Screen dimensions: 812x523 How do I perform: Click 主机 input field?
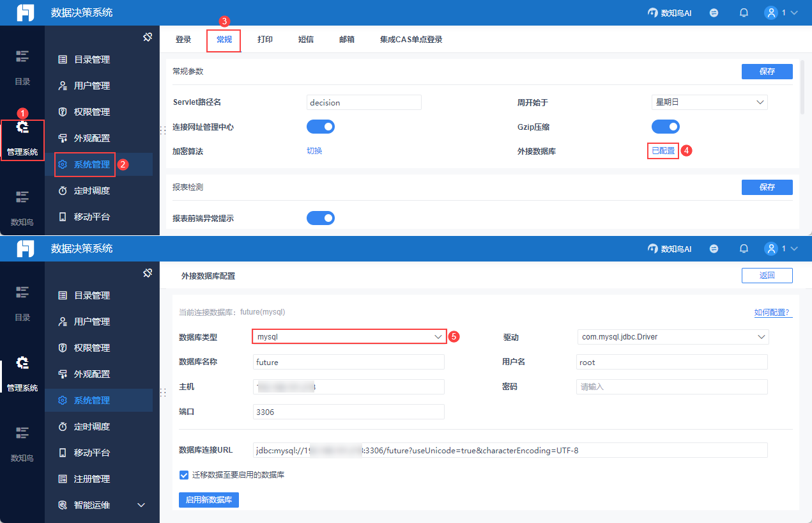pyautogui.click(x=349, y=387)
